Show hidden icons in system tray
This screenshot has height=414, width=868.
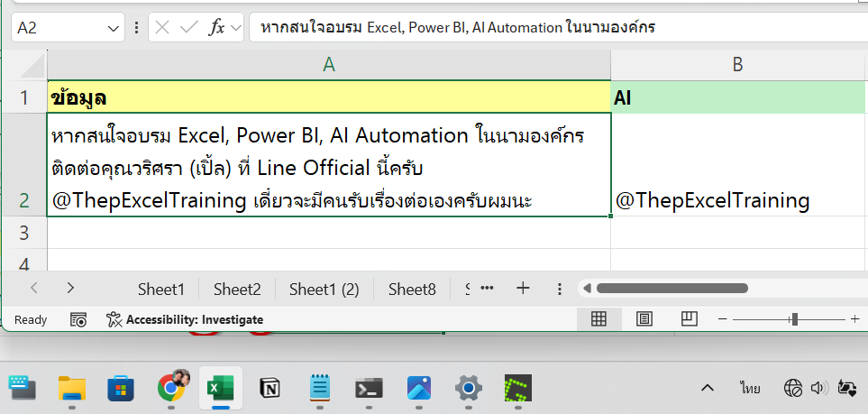[x=708, y=388]
